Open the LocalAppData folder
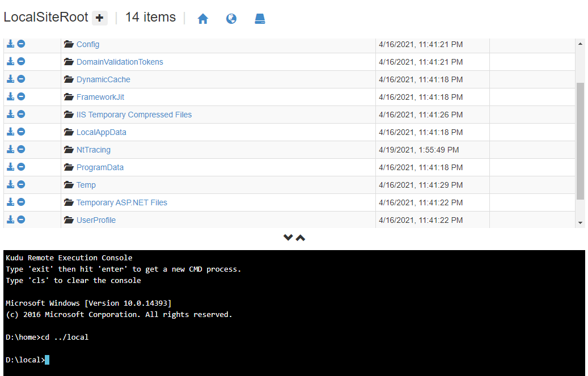Image resolution: width=588 pixels, height=376 pixels. tap(101, 132)
